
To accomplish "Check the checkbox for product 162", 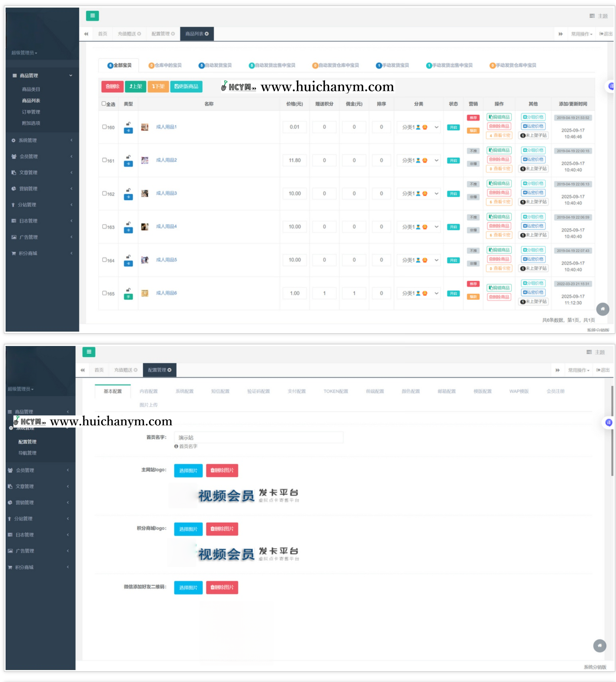I will point(105,194).
